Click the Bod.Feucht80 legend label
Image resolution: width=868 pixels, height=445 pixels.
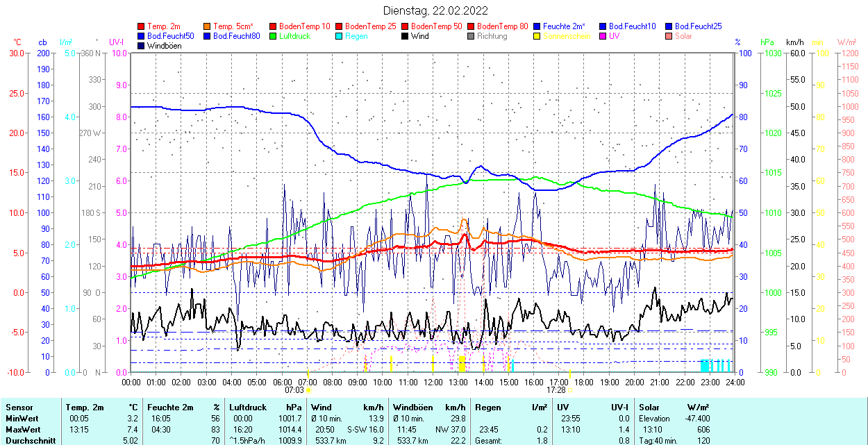pyautogui.click(x=236, y=36)
